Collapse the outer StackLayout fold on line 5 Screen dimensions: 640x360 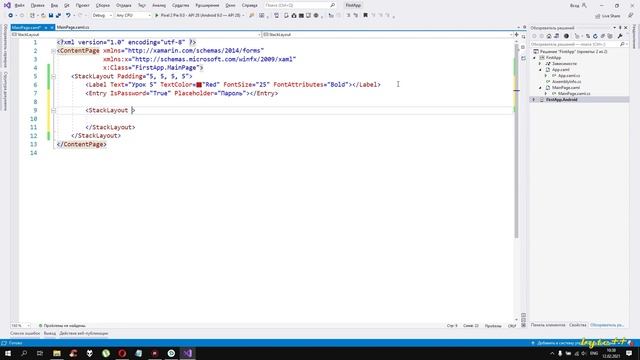(x=53, y=76)
